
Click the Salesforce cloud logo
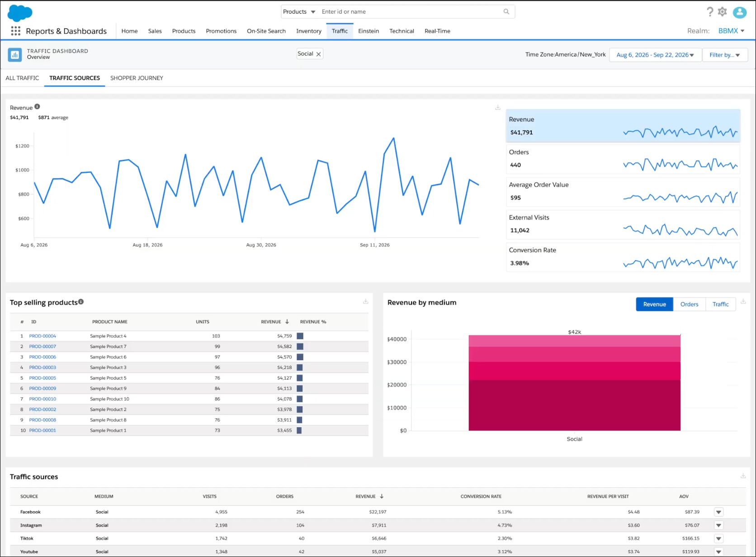pyautogui.click(x=20, y=13)
